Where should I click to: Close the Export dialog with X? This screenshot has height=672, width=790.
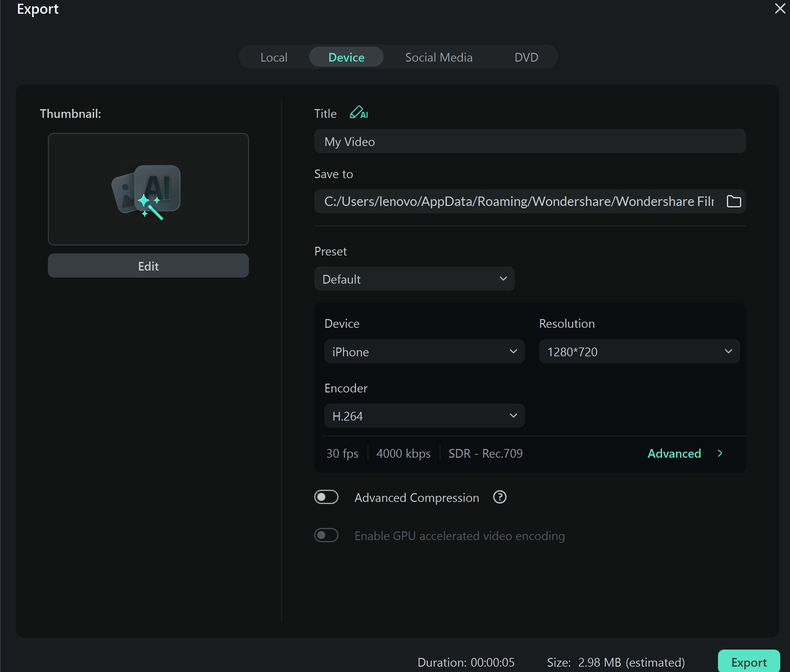click(780, 8)
